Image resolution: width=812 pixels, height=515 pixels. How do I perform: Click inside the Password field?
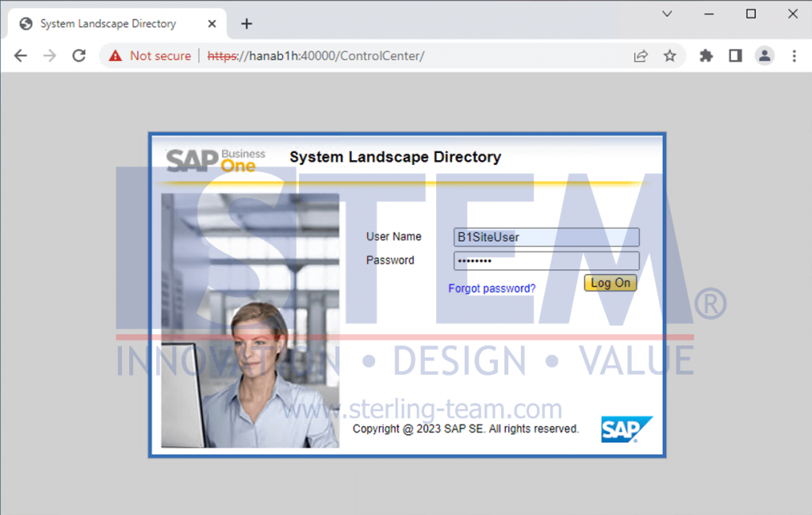546,260
